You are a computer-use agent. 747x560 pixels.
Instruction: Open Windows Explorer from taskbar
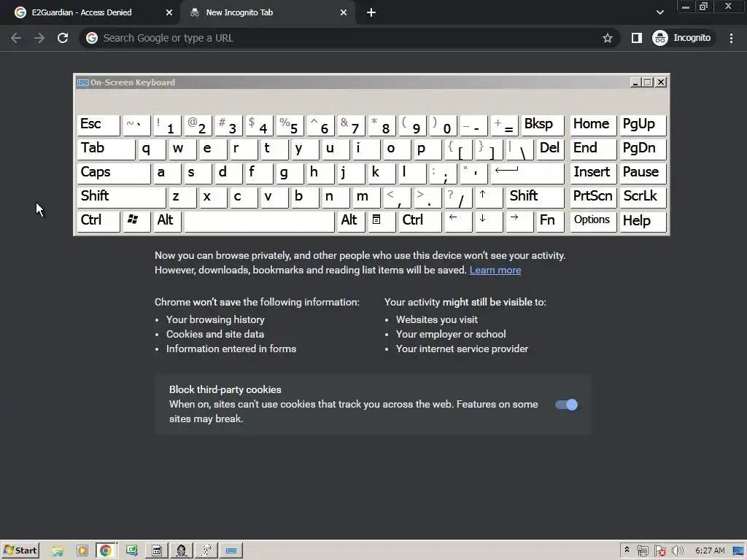point(58,551)
